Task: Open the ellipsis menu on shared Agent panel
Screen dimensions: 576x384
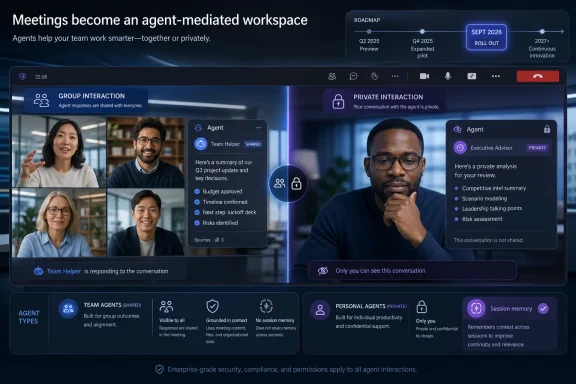Action: [259, 128]
